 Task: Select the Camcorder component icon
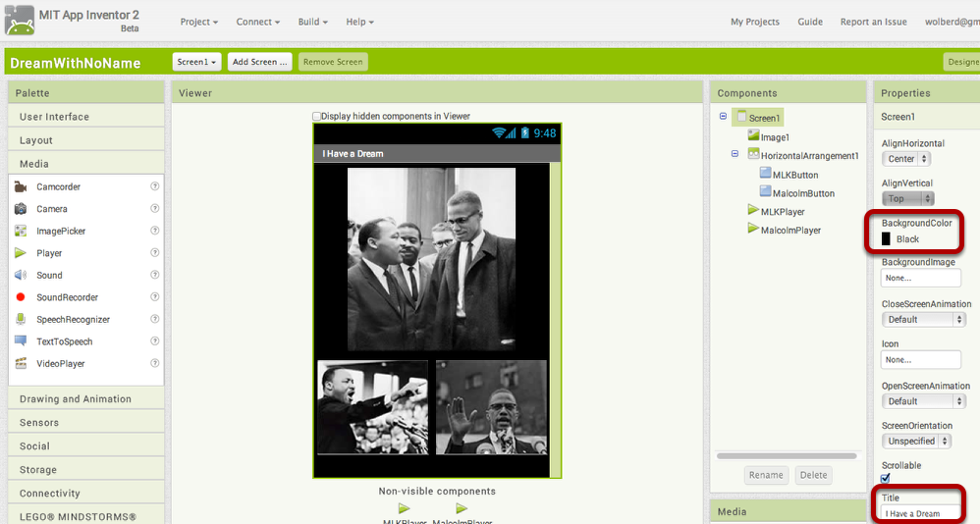click(21, 186)
